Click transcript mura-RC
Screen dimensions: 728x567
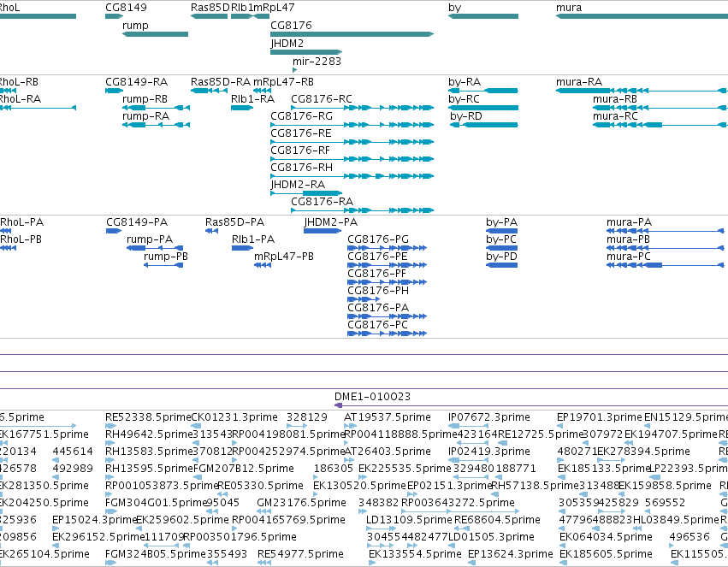point(660,125)
